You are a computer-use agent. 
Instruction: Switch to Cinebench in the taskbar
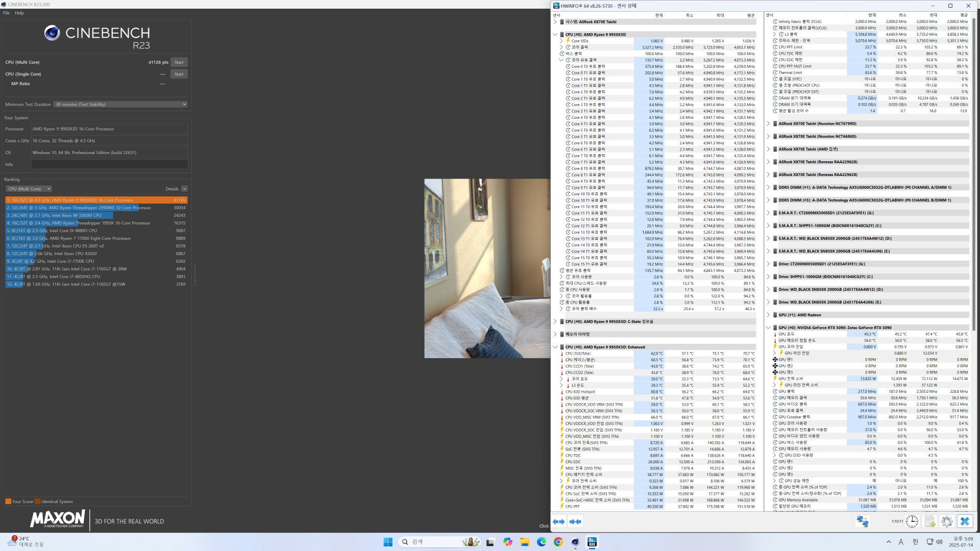point(575,542)
